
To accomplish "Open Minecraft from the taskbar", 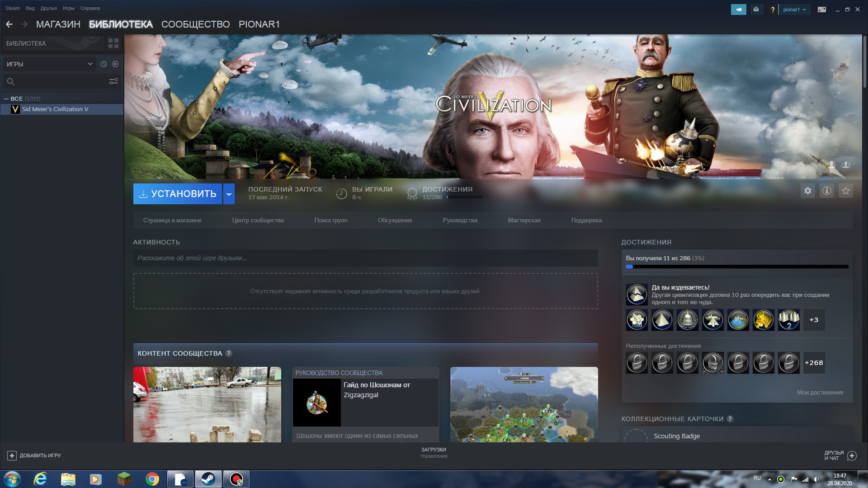I will (124, 479).
